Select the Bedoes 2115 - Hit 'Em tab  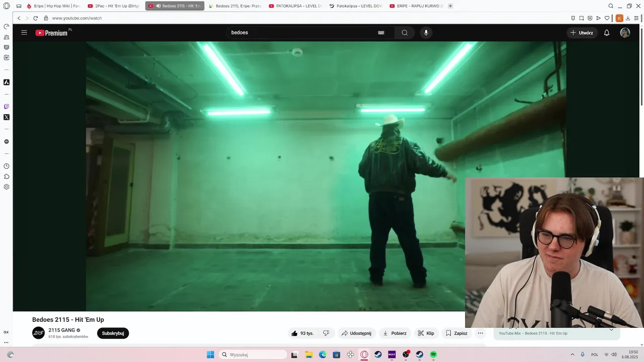[x=175, y=6]
